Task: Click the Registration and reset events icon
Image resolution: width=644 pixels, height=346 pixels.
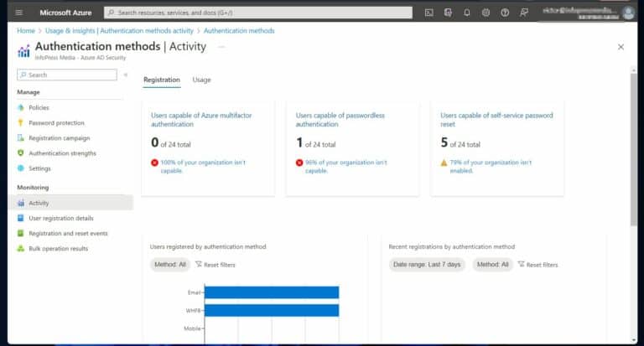Action: [20, 233]
